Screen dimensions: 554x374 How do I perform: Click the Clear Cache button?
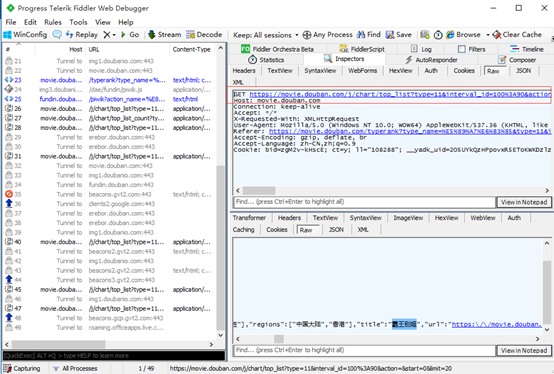(517, 35)
